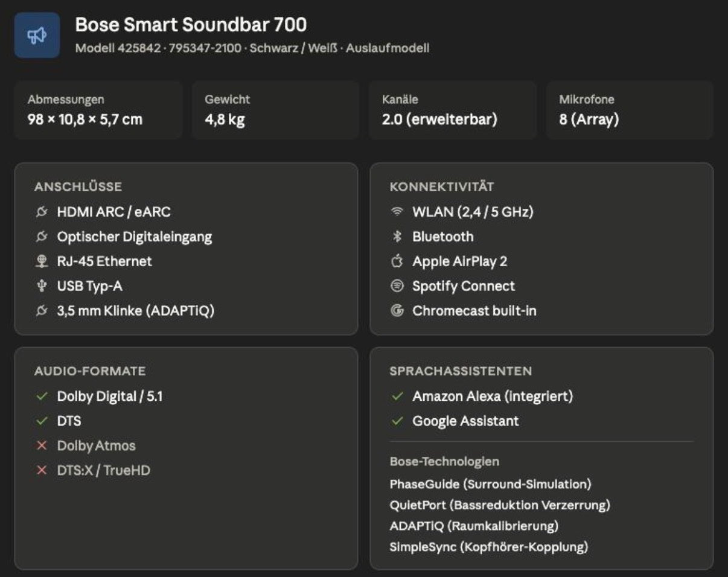This screenshot has height=577, width=728.
Task: Click the SPRACHASSISTENTEN section heading
Action: coord(461,371)
